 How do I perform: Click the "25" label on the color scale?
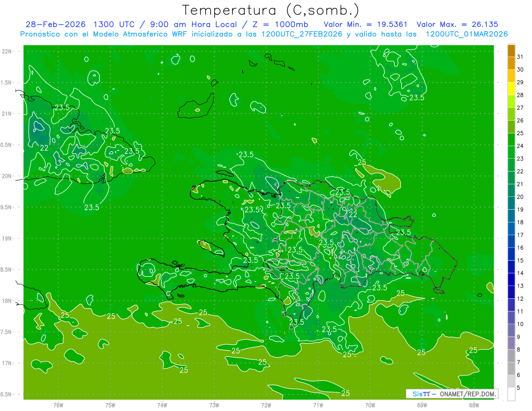[520, 133]
